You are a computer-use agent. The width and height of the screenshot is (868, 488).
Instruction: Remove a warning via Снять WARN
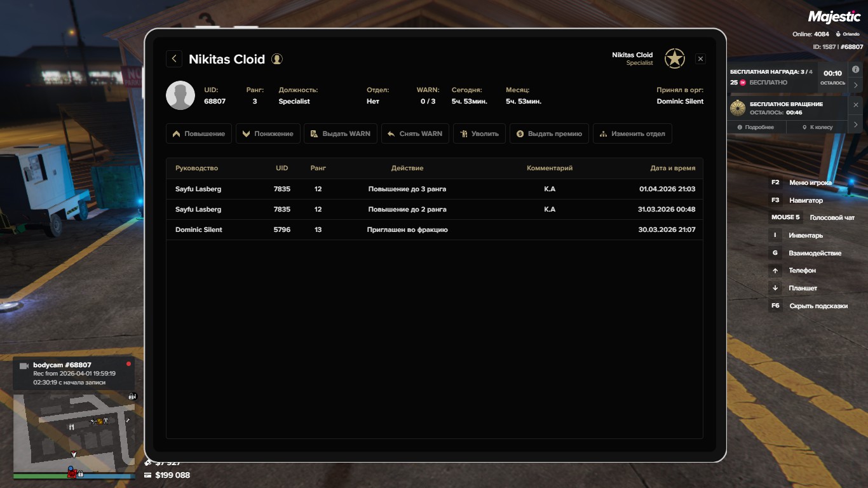(x=415, y=134)
